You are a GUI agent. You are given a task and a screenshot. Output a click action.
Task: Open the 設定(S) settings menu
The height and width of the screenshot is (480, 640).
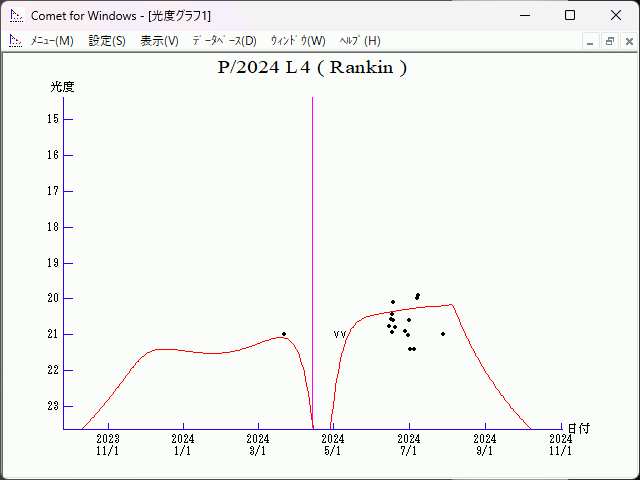[x=107, y=41]
